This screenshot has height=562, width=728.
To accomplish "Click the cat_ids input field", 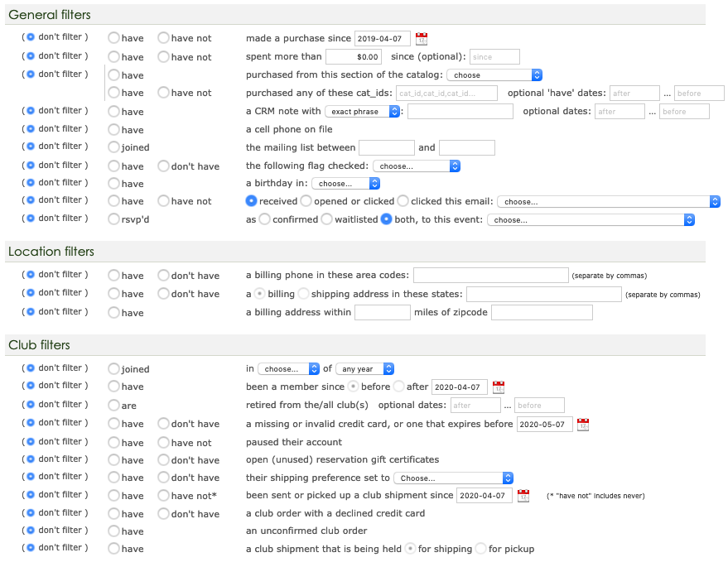I will click(x=447, y=93).
